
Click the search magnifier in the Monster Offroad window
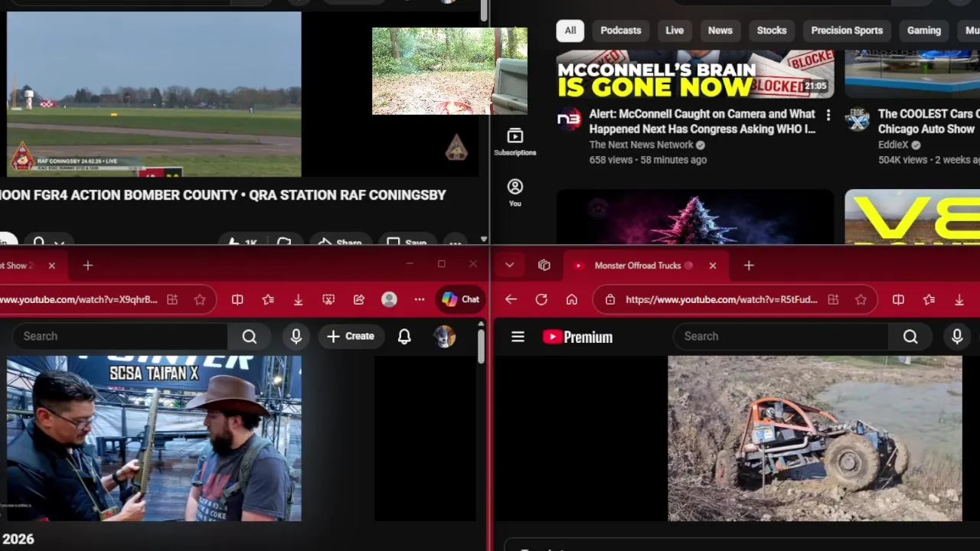[x=910, y=336]
